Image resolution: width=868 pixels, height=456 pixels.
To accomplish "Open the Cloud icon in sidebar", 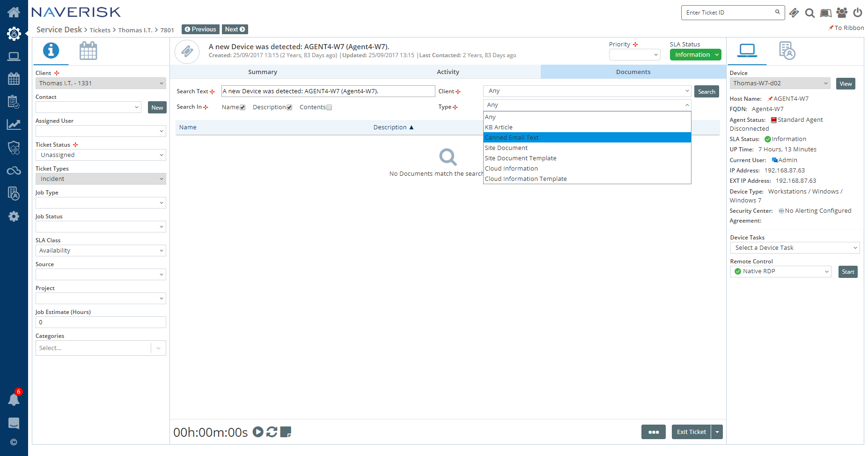I will click(14, 171).
